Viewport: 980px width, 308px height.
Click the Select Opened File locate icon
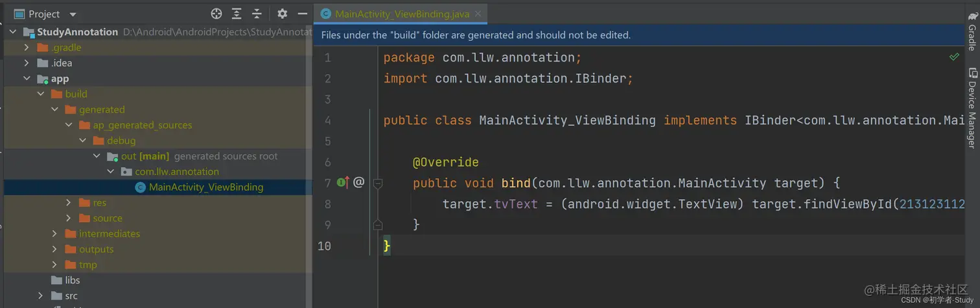pos(216,14)
